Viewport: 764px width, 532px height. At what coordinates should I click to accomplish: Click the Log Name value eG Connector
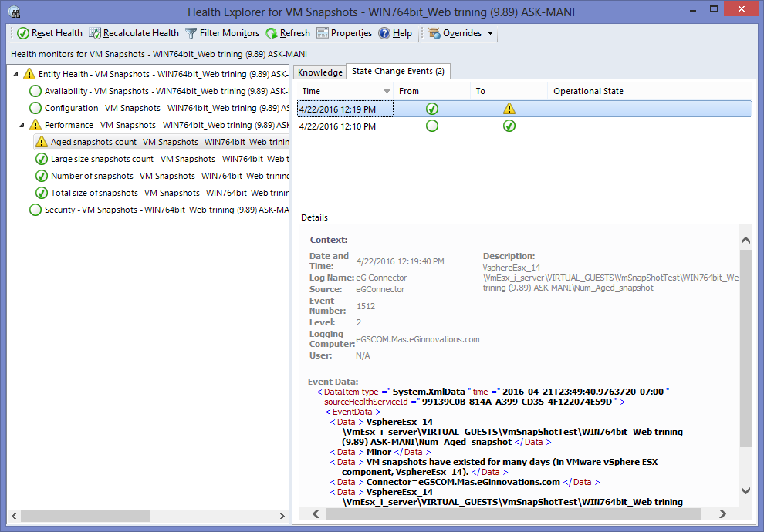pyautogui.click(x=381, y=278)
